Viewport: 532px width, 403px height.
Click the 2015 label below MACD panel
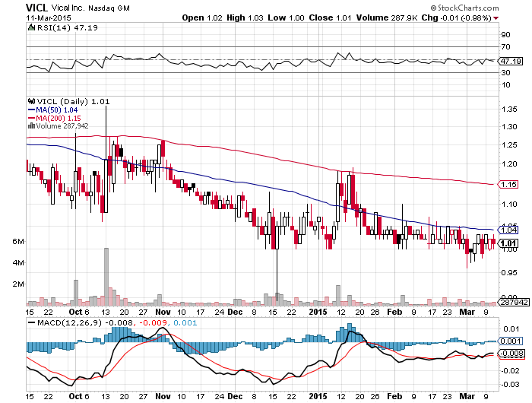[318, 396]
